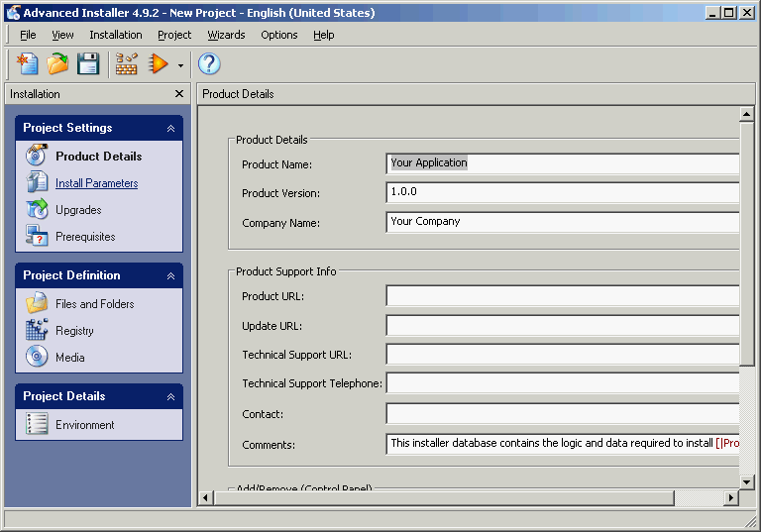
Task: Open the Installation menu
Action: [x=116, y=35]
